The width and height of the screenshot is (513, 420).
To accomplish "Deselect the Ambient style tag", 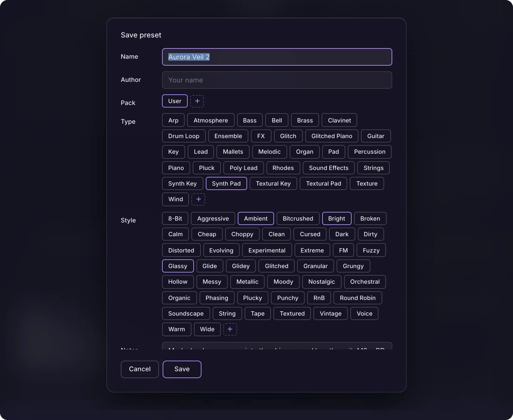I will [x=256, y=218].
